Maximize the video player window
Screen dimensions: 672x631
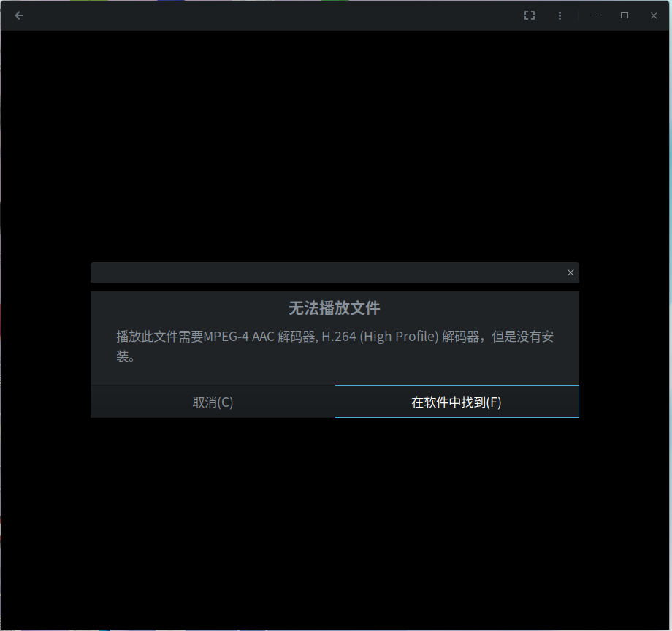point(625,15)
